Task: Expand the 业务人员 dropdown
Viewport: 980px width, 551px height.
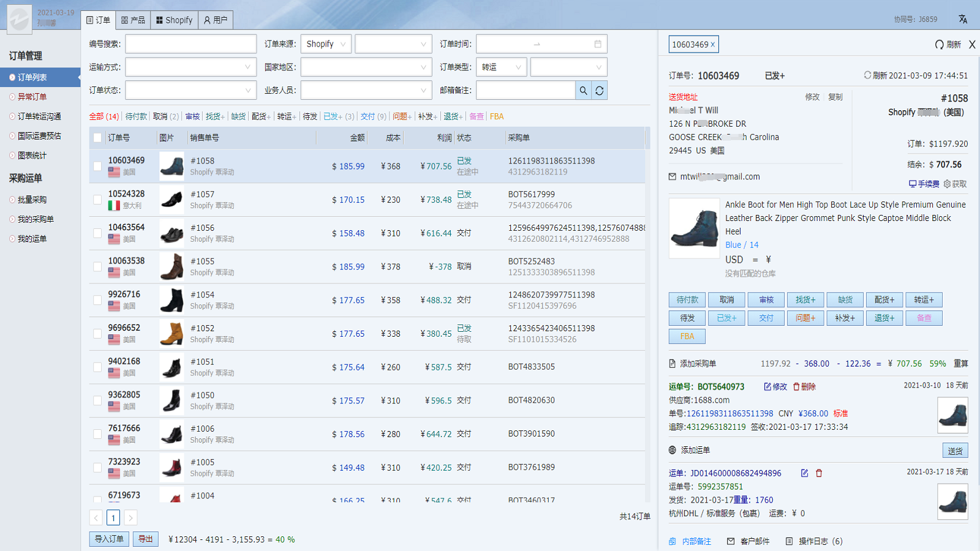Action: 366,91
